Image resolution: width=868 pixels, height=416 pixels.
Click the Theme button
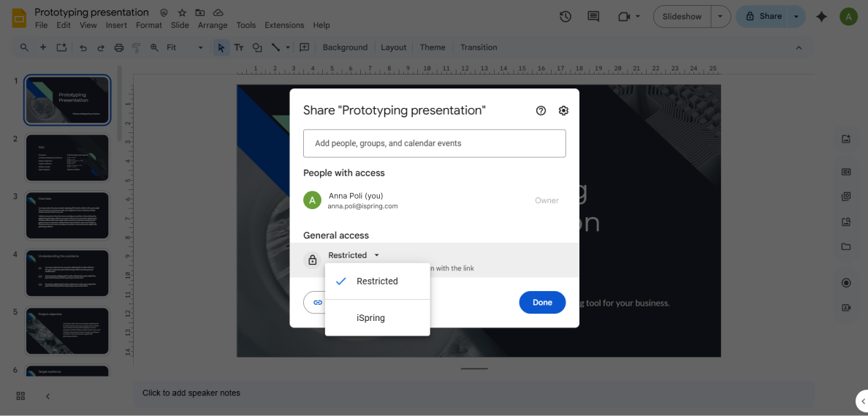point(433,48)
